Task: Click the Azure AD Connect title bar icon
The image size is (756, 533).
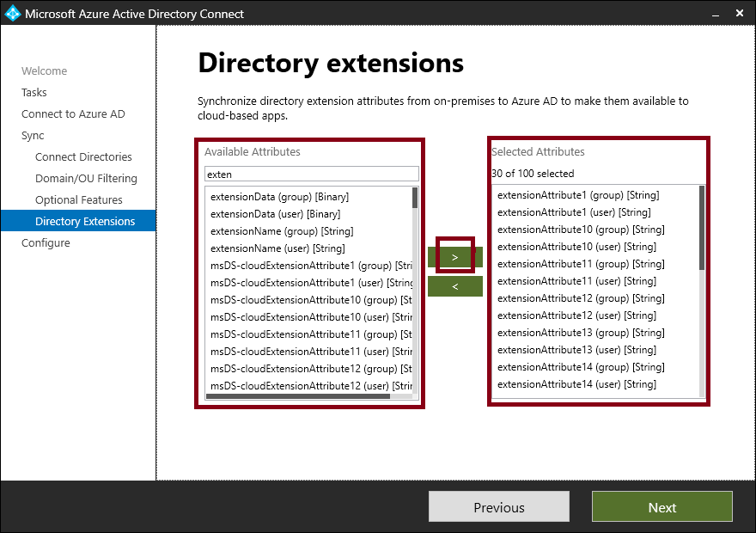Action: (13, 13)
